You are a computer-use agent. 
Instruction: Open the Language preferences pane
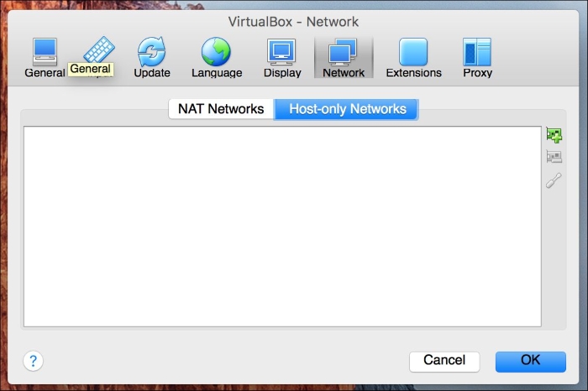coord(217,58)
